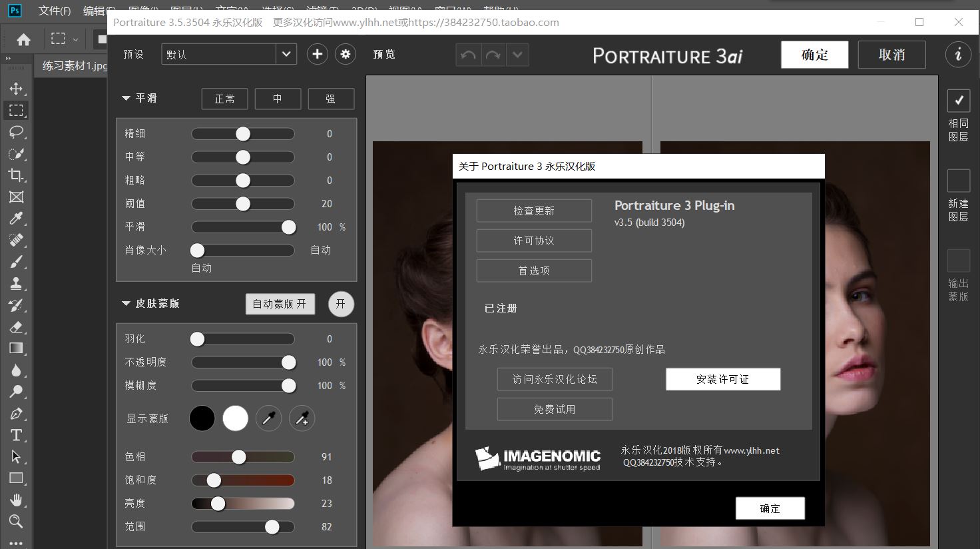
Task: Open the 许可协议 license agreement
Action: coord(534,241)
